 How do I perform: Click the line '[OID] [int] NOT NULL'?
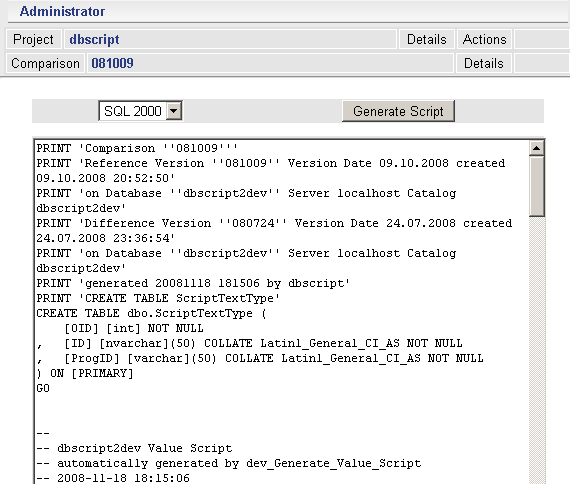pyautogui.click(x=134, y=328)
